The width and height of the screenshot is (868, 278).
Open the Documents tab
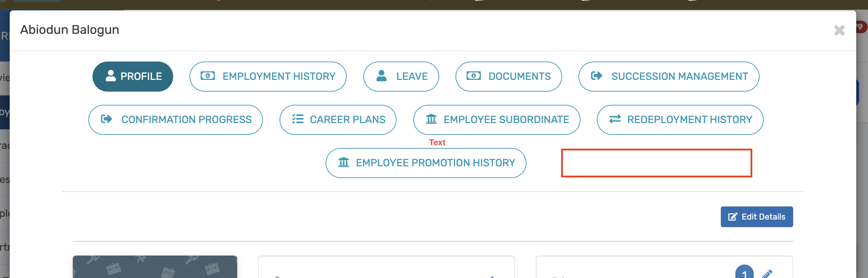508,76
